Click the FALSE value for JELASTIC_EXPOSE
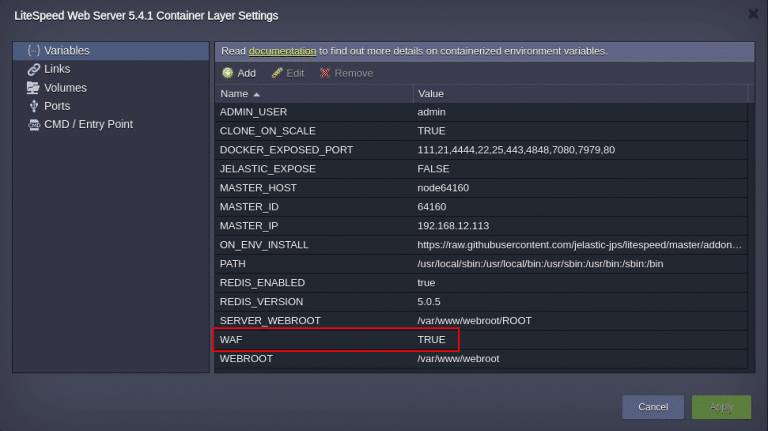The image size is (768, 431). point(433,169)
